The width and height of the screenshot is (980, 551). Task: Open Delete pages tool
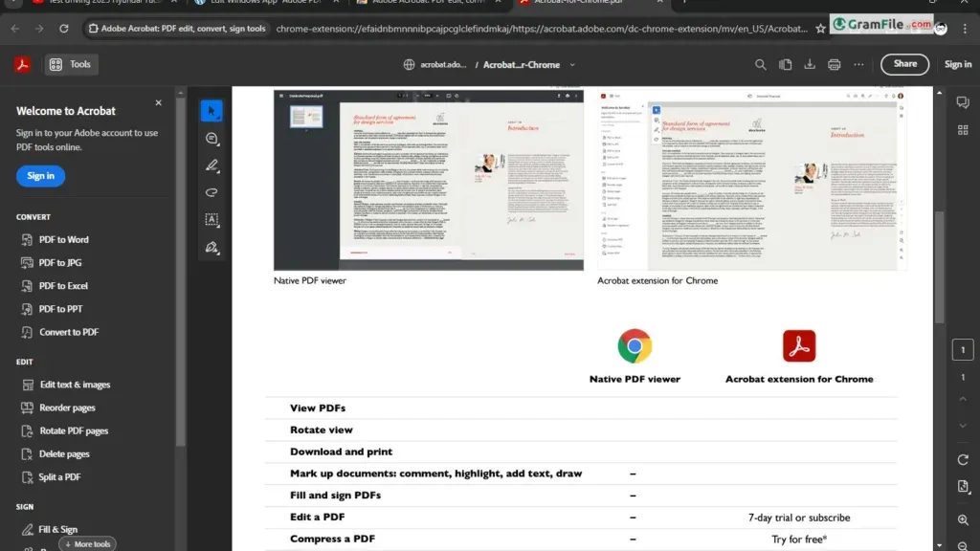point(55,454)
